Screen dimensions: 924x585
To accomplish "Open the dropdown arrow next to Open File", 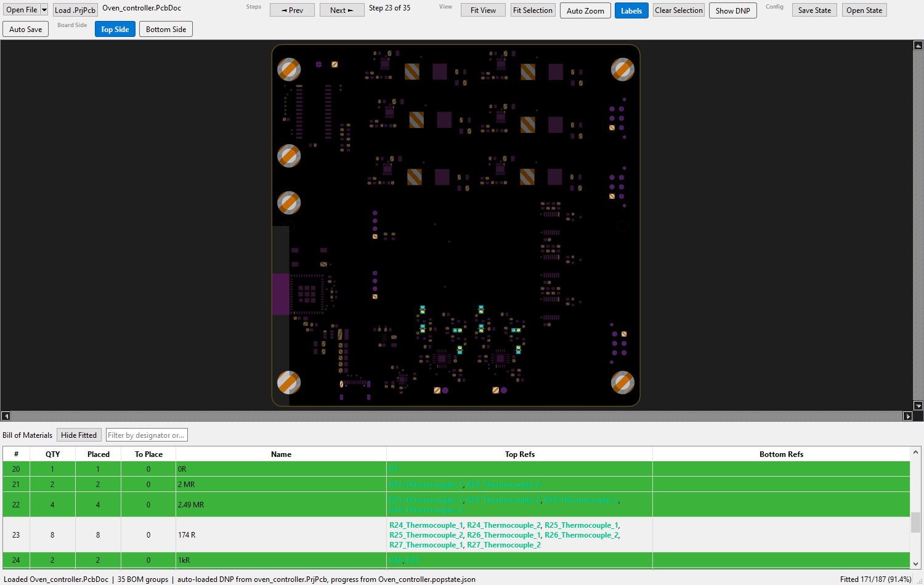I will point(44,10).
